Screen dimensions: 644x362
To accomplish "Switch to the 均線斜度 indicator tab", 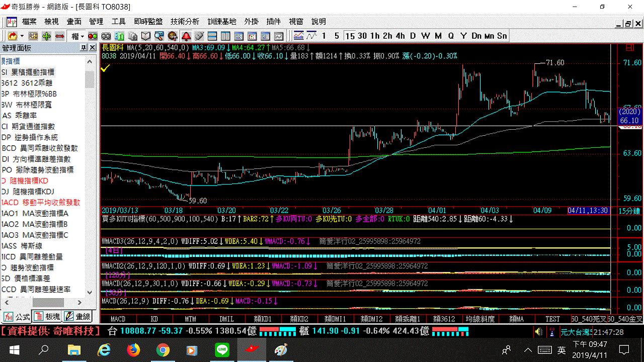I will [480, 319].
